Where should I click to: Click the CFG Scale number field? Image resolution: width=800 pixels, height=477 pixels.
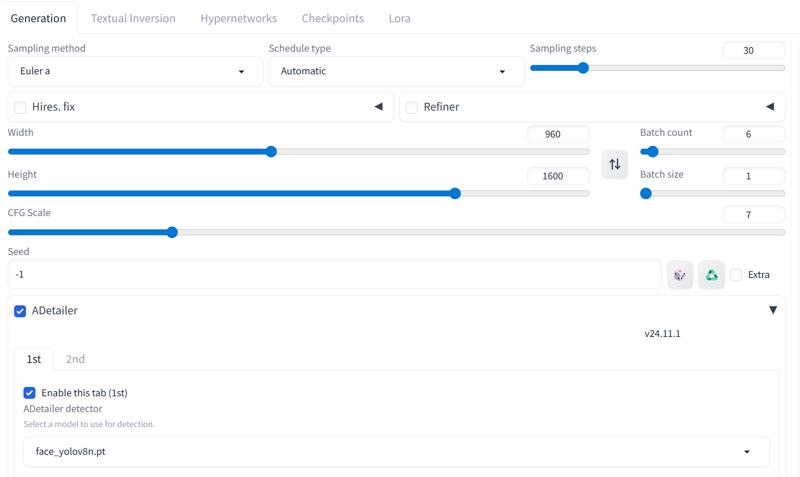pyautogui.click(x=754, y=215)
